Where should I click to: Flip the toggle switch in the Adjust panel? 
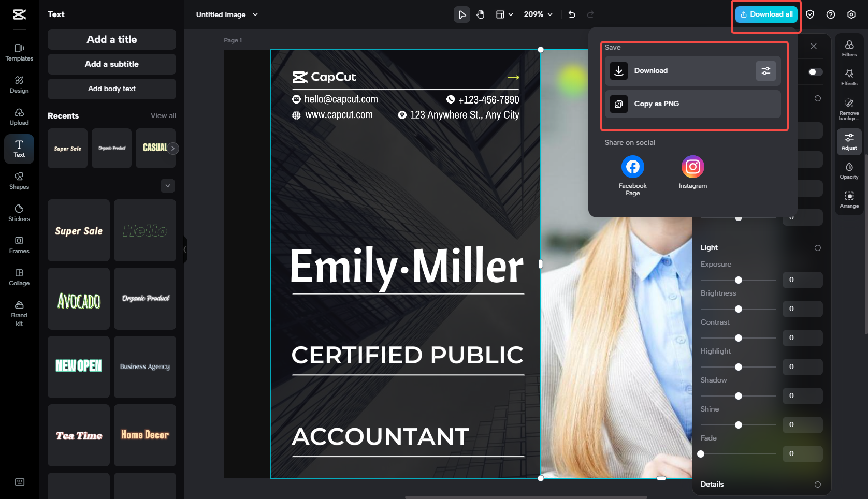click(814, 72)
